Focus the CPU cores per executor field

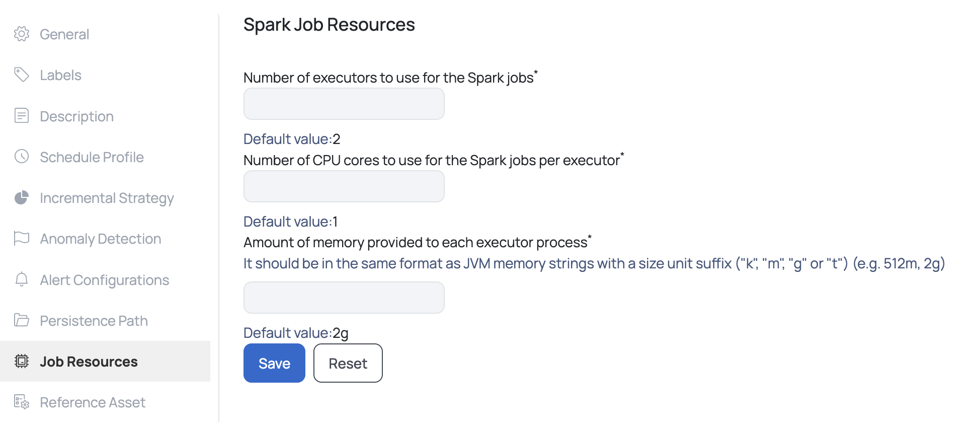344,186
